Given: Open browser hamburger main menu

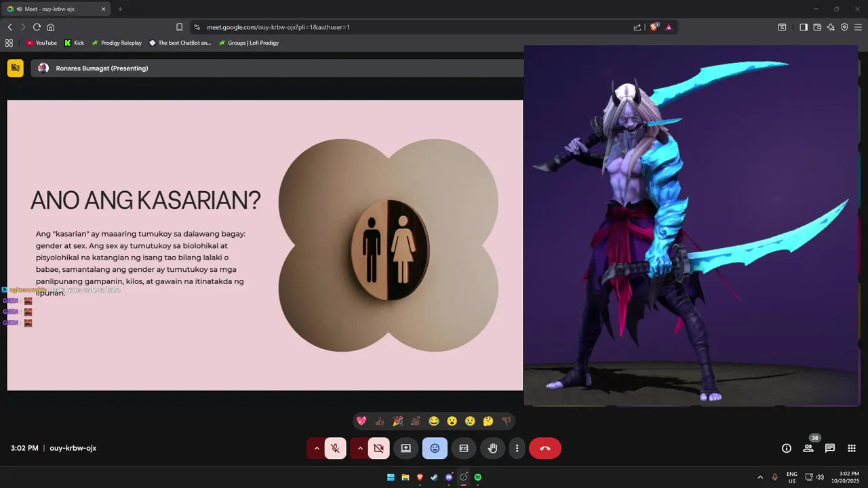Looking at the screenshot, I should pyautogui.click(x=858, y=27).
